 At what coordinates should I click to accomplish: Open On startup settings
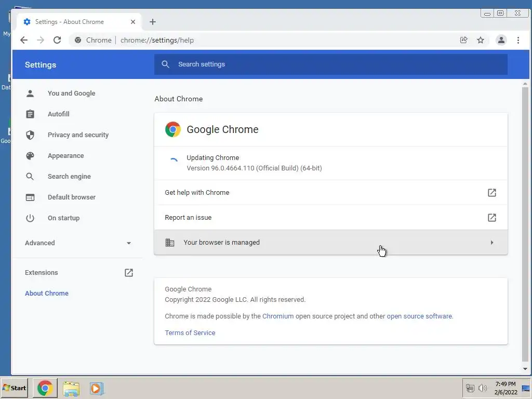(63, 218)
